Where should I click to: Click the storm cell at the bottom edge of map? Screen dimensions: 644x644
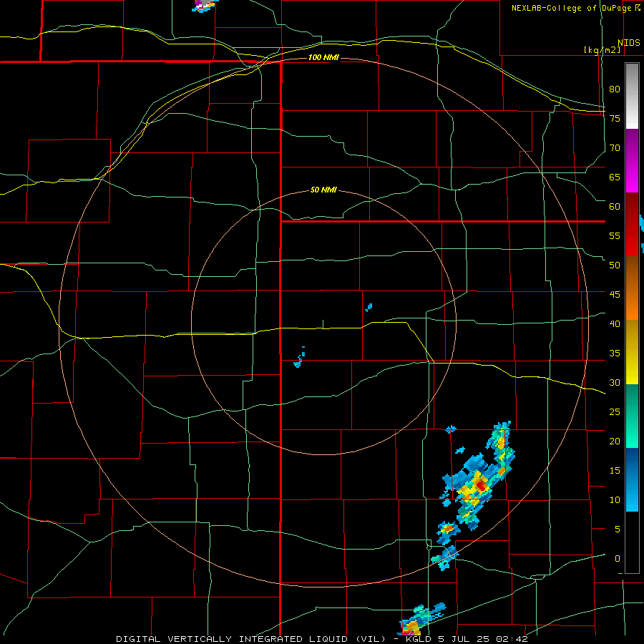pos(421,620)
